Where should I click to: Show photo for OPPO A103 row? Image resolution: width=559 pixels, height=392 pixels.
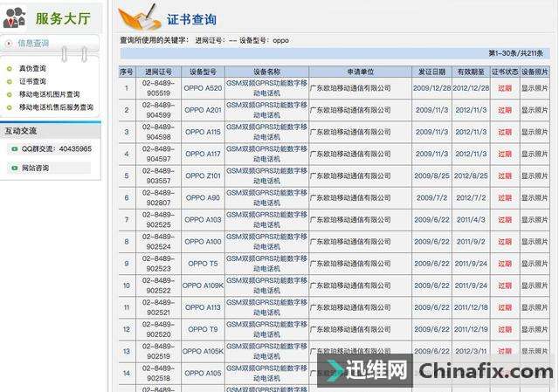(x=535, y=220)
